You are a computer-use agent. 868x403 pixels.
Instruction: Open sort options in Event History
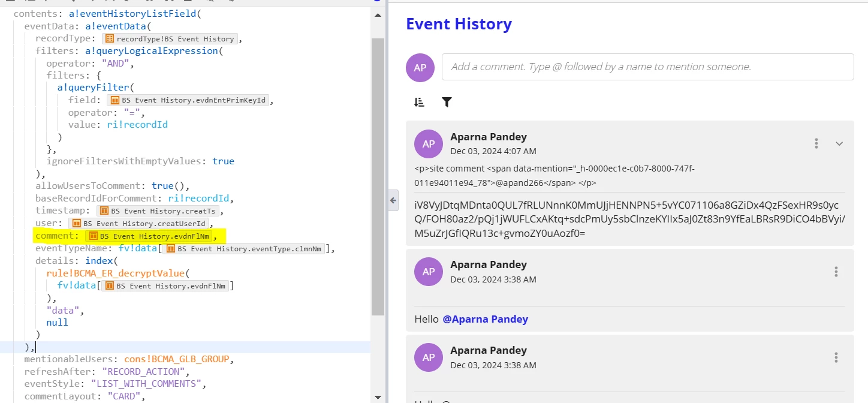419,102
